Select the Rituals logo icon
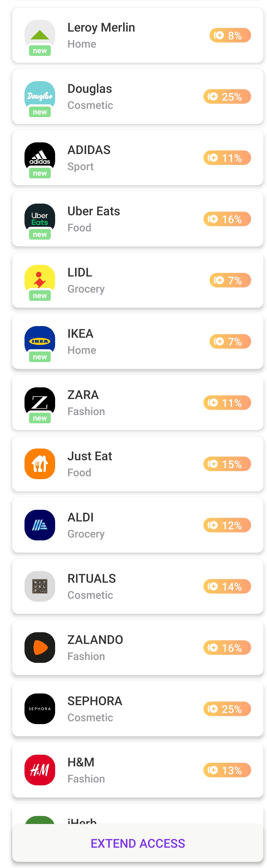The image size is (267, 868). coord(40,586)
